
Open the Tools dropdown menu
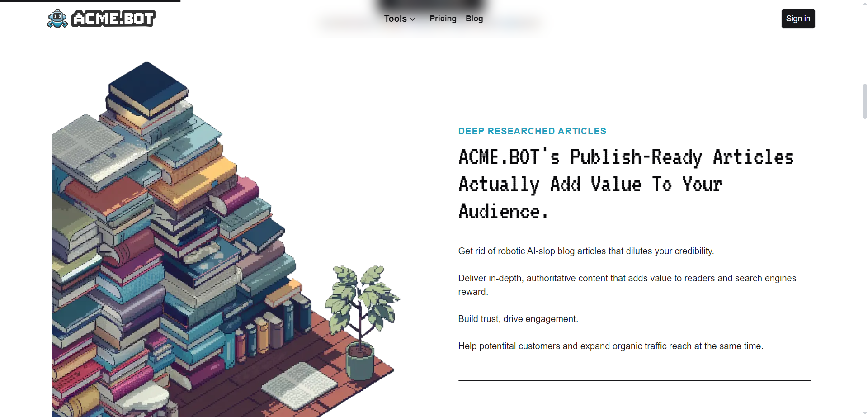(400, 19)
